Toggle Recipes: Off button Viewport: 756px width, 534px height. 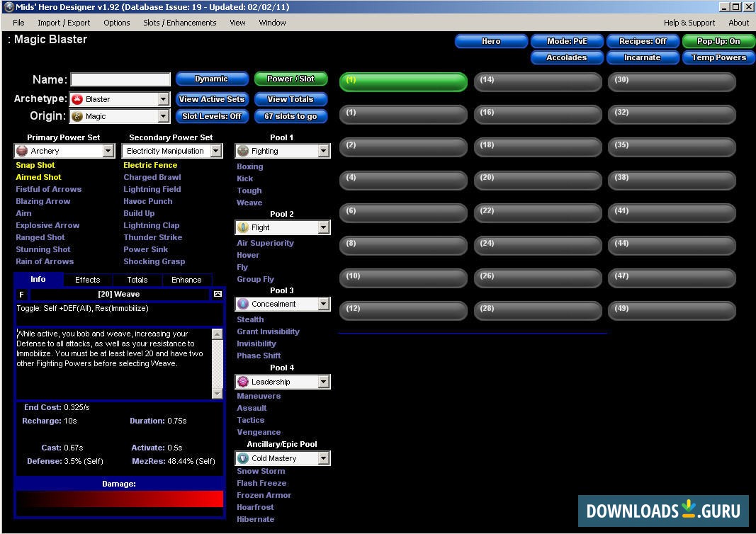click(643, 42)
